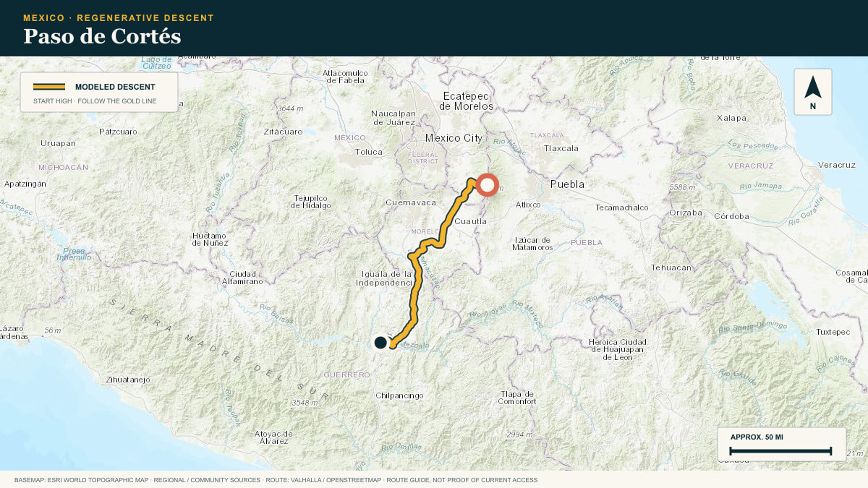
Task: Click the '2994 m' elevation label
Action: tap(519, 434)
